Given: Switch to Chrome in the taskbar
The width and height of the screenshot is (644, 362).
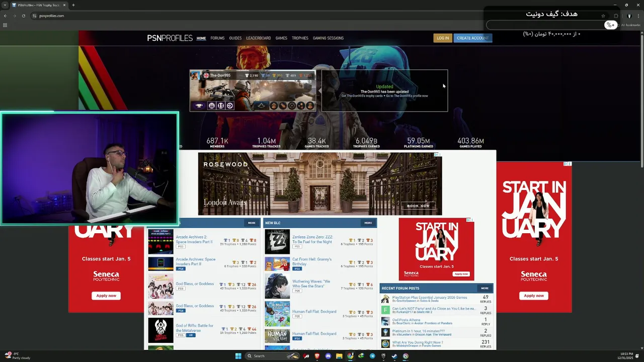Looking at the screenshot, I should coord(350,356).
